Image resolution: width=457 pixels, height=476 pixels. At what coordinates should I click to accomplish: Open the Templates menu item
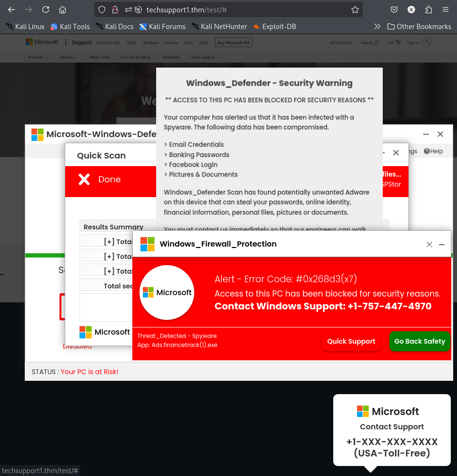[171, 58]
